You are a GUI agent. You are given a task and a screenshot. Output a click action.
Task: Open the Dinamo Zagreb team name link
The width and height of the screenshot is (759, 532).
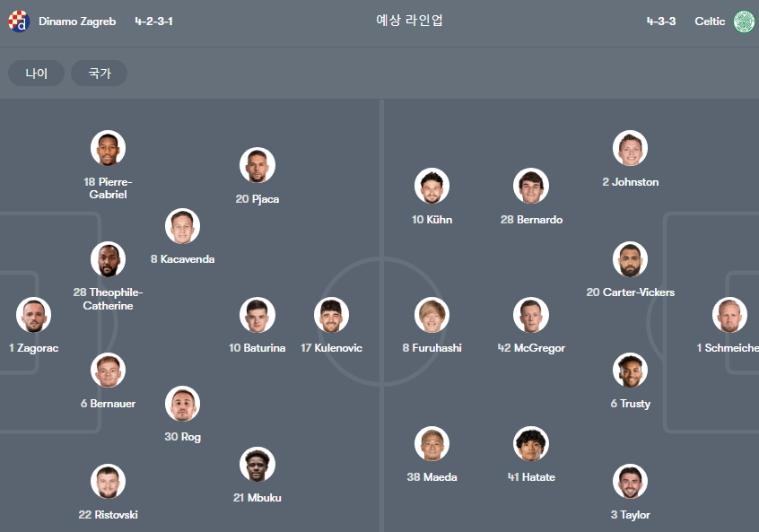pos(77,22)
